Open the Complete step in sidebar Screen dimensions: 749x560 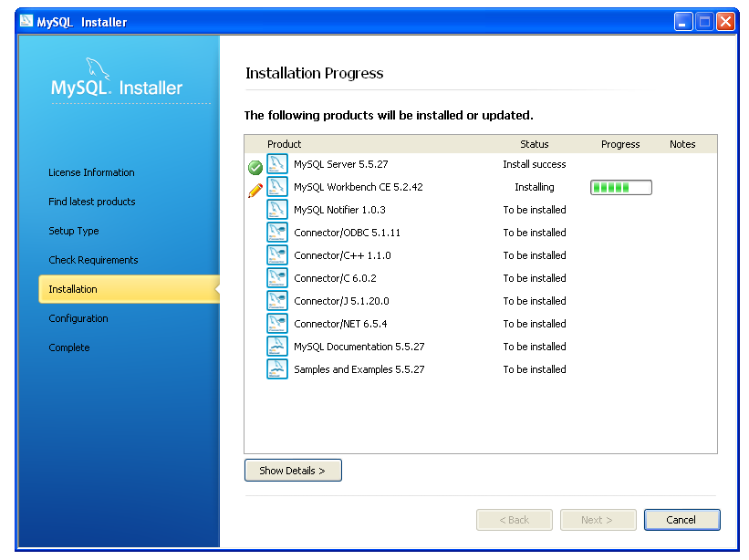tap(68, 347)
